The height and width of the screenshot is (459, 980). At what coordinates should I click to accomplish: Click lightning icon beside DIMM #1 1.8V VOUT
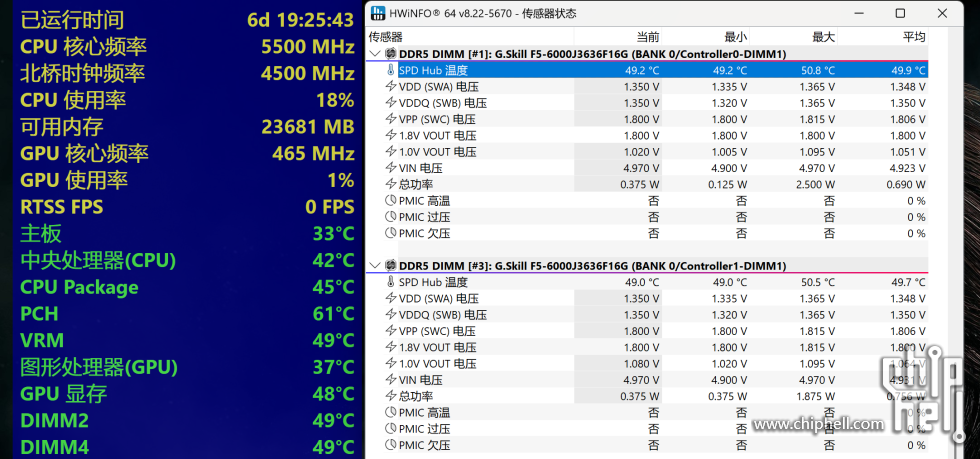click(x=391, y=135)
